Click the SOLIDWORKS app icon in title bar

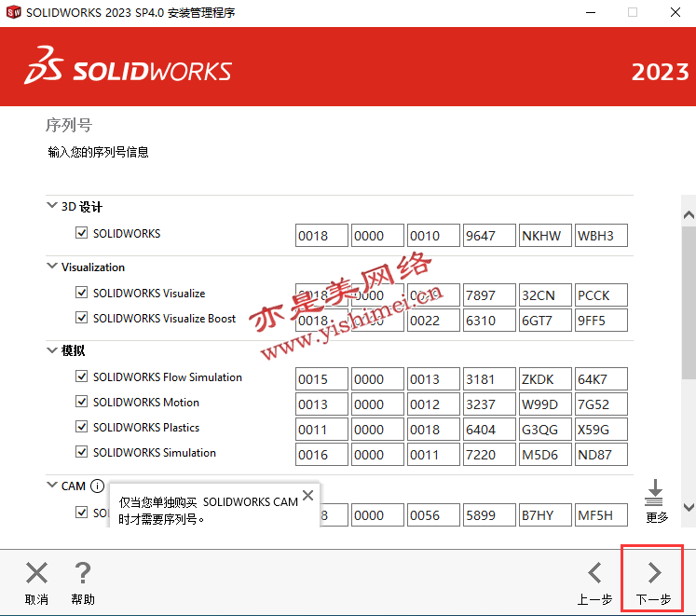[x=13, y=12]
